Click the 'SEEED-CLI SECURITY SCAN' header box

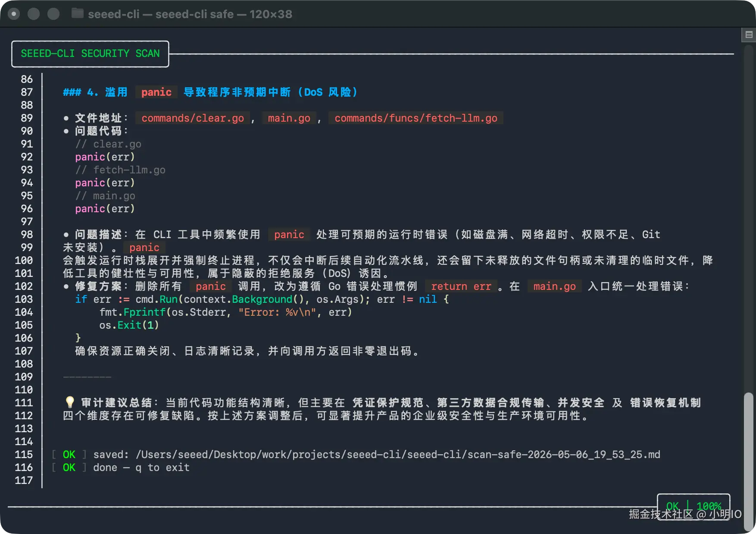[x=90, y=54]
